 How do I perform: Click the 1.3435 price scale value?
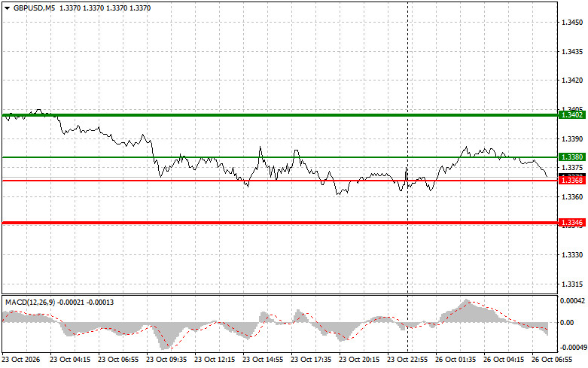point(572,51)
